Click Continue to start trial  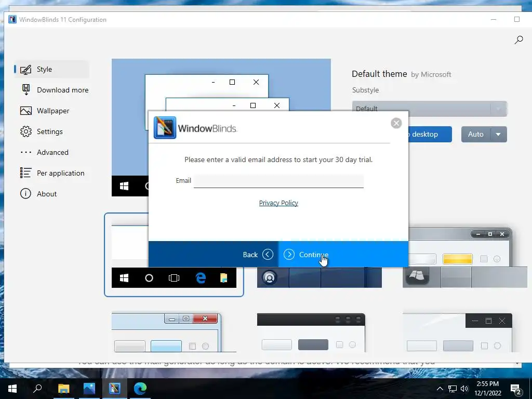[x=343, y=255]
